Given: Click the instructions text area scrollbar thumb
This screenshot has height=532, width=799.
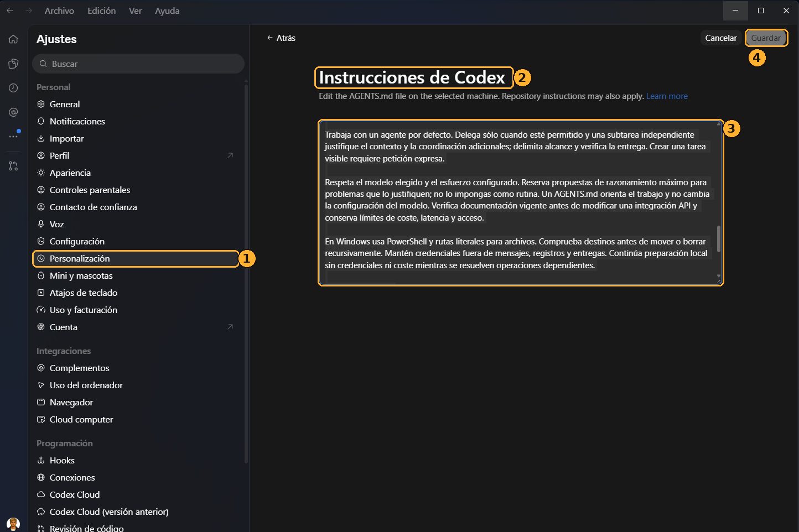Looking at the screenshot, I should pyautogui.click(x=719, y=238).
